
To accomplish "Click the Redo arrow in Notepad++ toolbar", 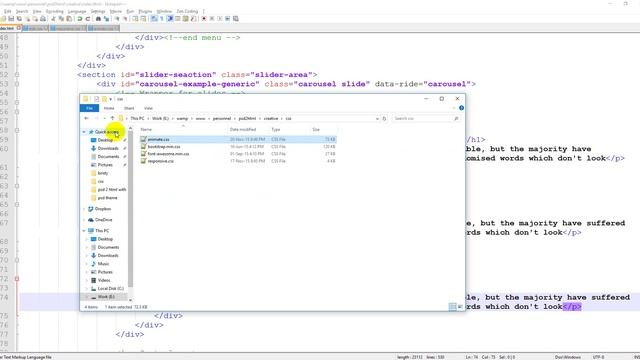I will pos(87,19).
